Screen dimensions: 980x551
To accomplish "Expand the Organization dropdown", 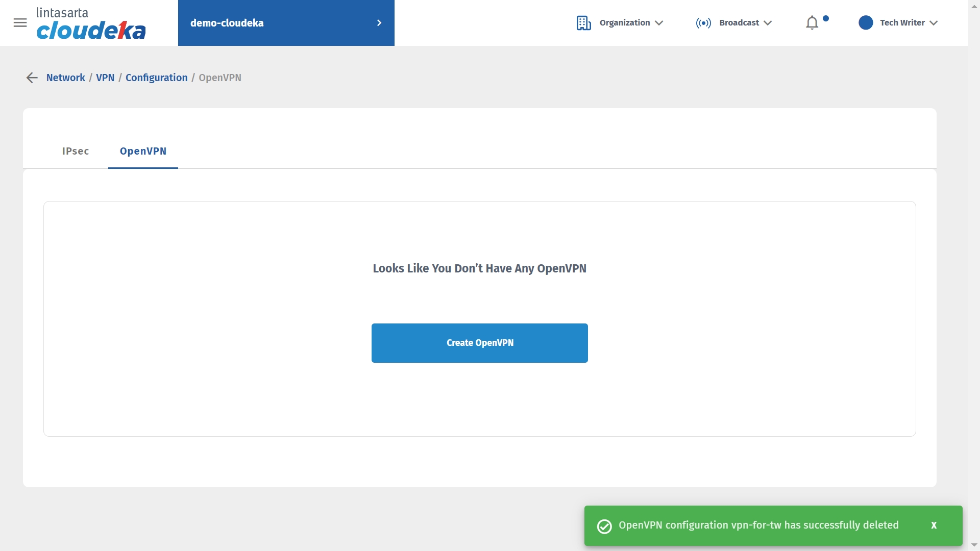I will [631, 23].
